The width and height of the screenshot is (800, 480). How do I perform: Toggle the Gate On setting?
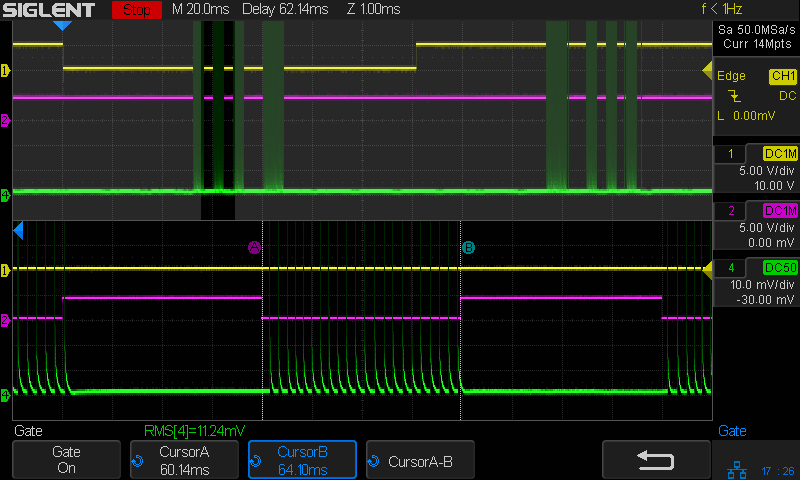[x=66, y=460]
